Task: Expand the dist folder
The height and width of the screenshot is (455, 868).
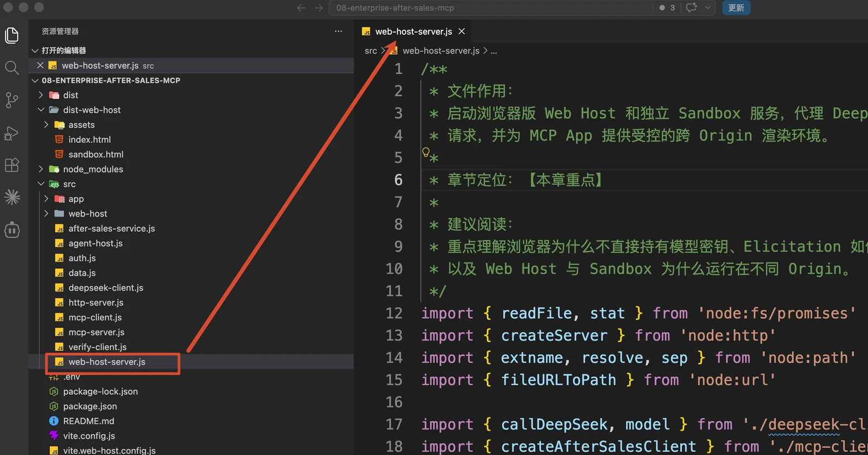Action: pos(41,95)
